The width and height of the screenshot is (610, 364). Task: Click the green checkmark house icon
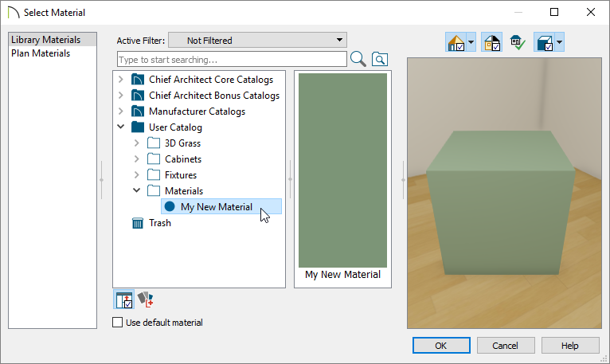point(518,42)
